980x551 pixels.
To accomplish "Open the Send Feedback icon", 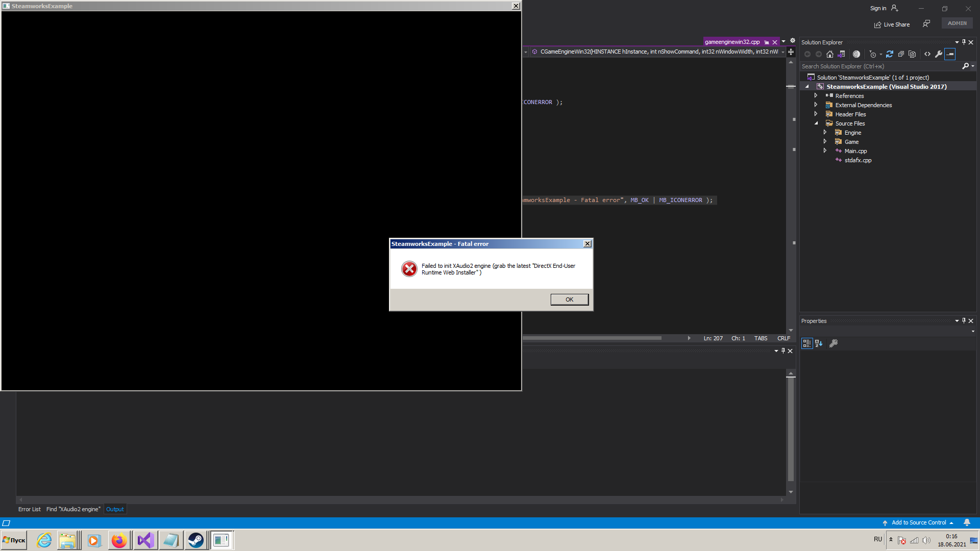I will pos(926,23).
